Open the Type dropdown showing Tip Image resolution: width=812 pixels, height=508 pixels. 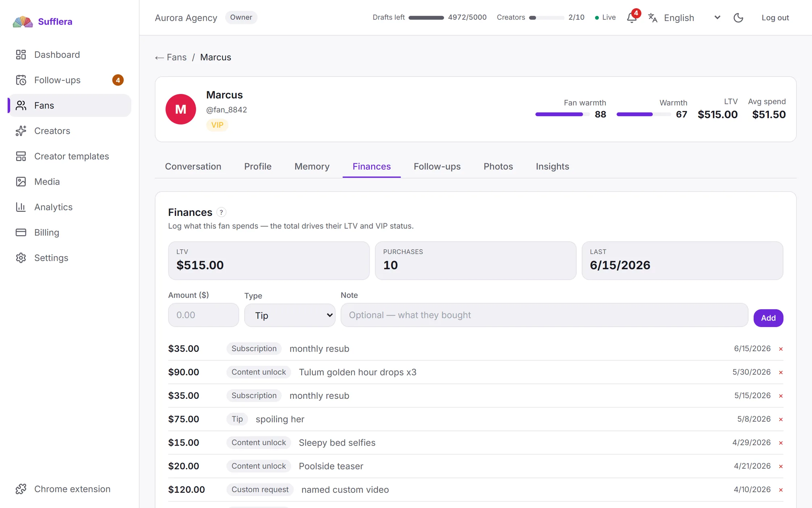coord(290,315)
